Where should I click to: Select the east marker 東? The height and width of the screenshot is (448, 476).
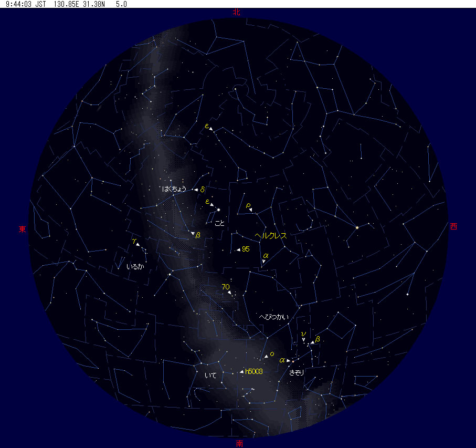[22, 229]
